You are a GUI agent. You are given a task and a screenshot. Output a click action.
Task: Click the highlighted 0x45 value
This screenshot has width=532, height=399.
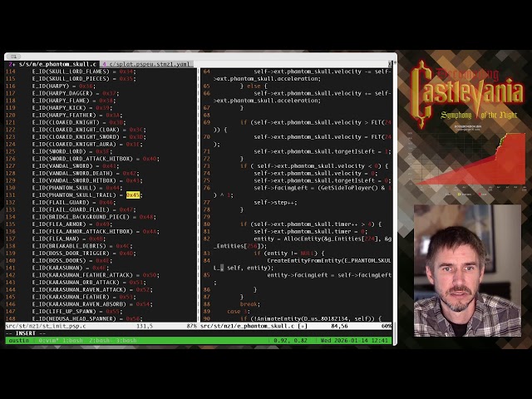click(x=133, y=195)
